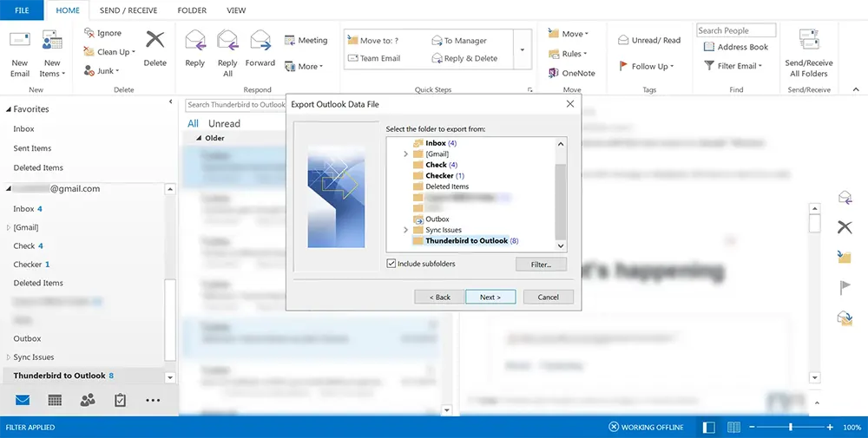Image resolution: width=868 pixels, height=438 pixels.
Task: Open the Quick Steps dialog launcher
Action: click(x=529, y=89)
